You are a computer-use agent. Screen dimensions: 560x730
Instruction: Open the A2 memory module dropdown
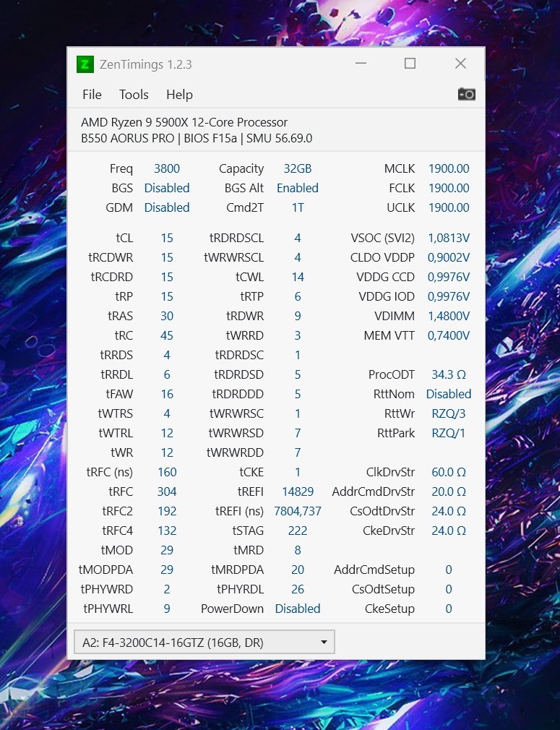[204, 643]
